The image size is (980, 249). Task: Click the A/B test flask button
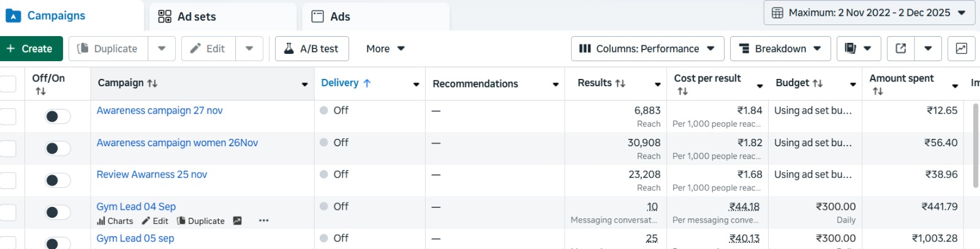(x=312, y=49)
